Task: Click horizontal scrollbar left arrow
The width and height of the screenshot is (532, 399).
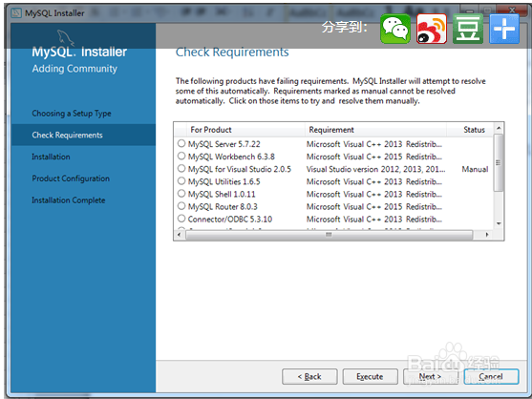Action: coord(180,235)
